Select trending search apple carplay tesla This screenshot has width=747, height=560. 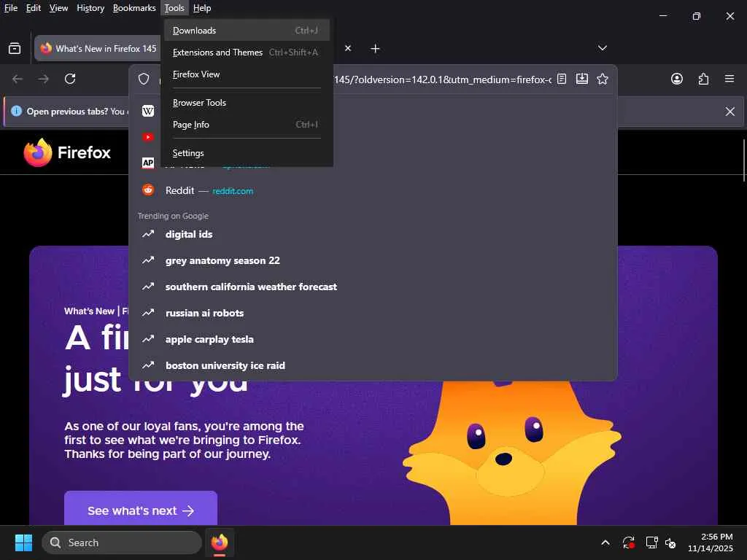(373, 340)
